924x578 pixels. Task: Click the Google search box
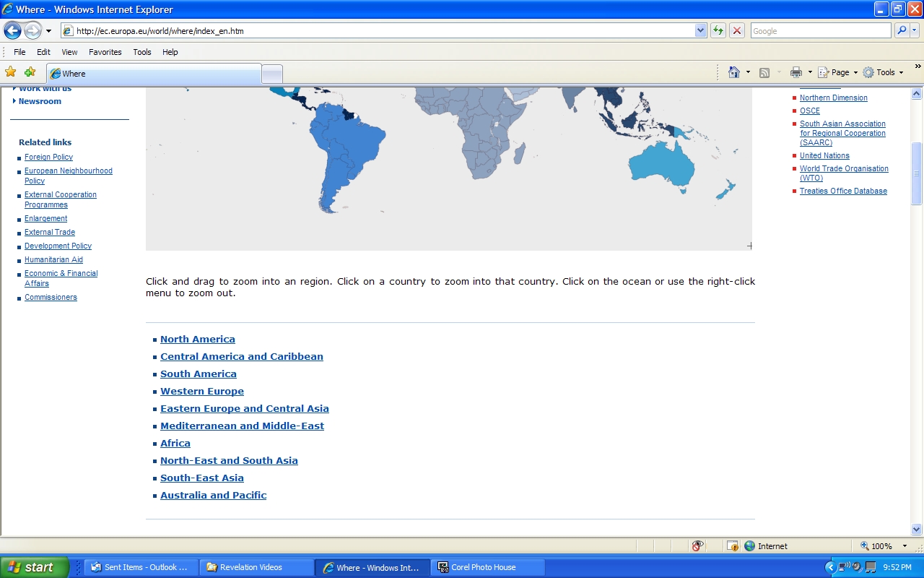(821, 30)
